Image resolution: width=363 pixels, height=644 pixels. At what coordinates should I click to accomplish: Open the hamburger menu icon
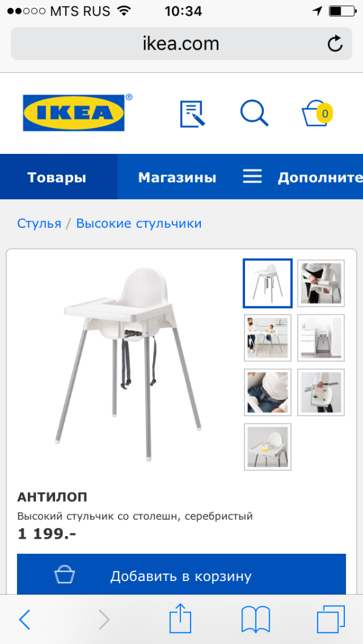pos(252,177)
